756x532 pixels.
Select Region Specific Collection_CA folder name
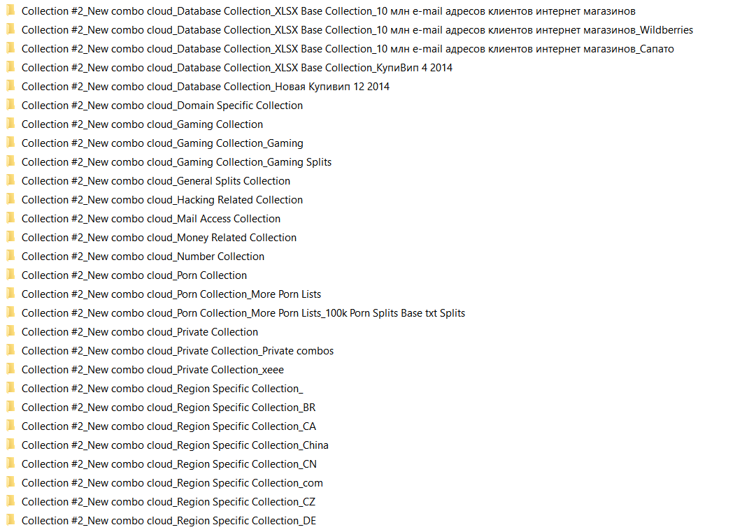pos(169,426)
